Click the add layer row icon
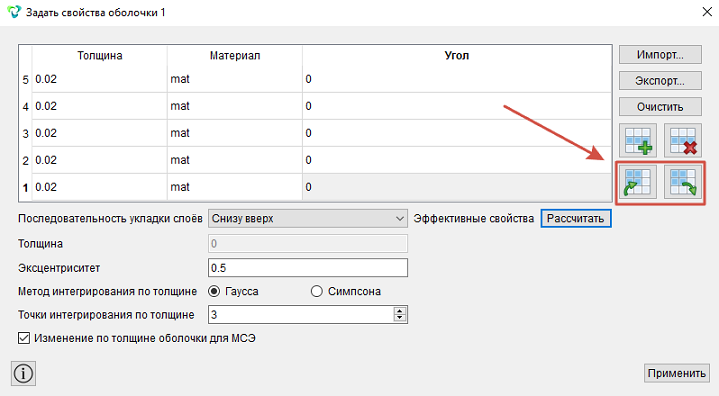 638,141
